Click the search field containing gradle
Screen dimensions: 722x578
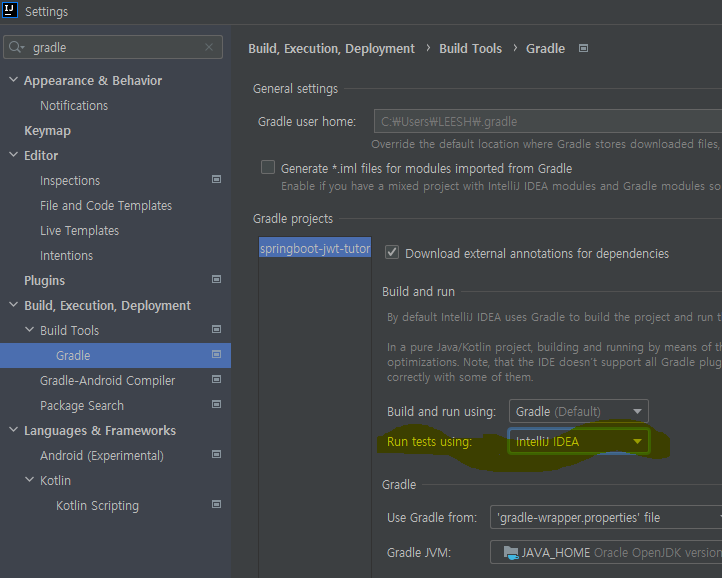tap(113, 47)
